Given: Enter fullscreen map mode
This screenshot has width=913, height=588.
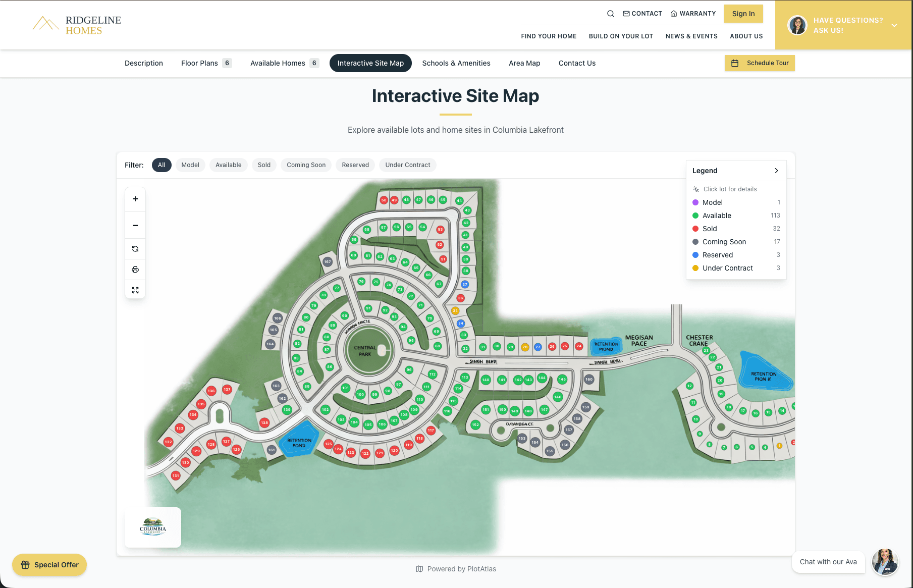Looking at the screenshot, I should [x=135, y=290].
